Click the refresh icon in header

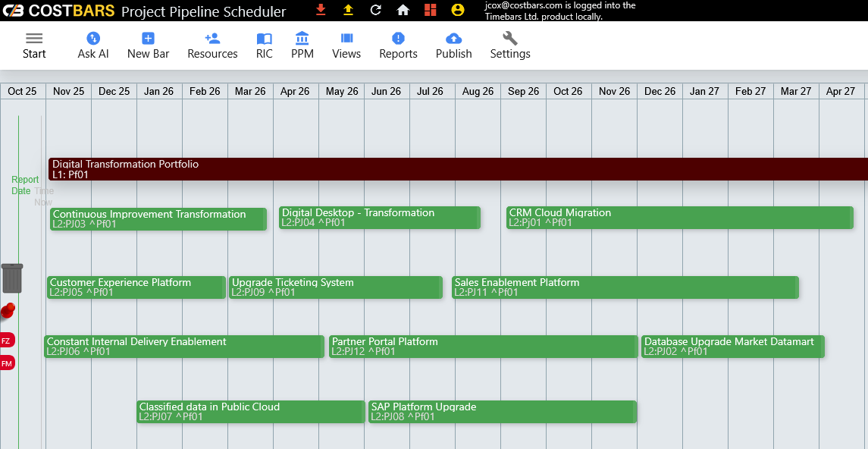coord(375,10)
